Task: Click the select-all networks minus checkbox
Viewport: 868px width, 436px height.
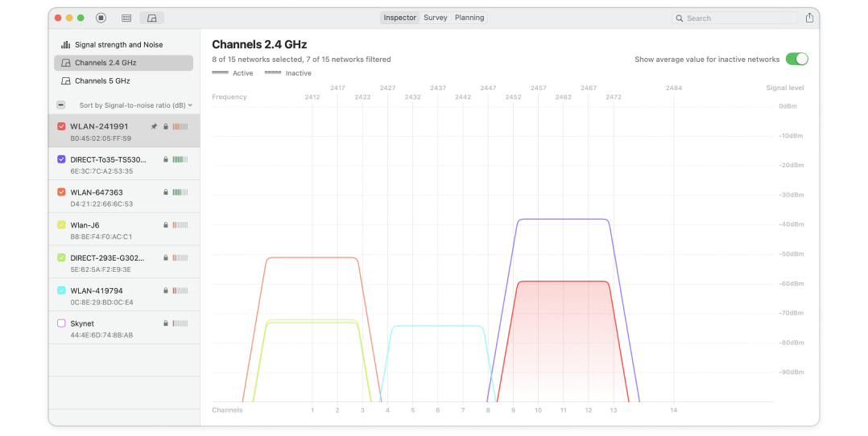Action: click(x=61, y=105)
